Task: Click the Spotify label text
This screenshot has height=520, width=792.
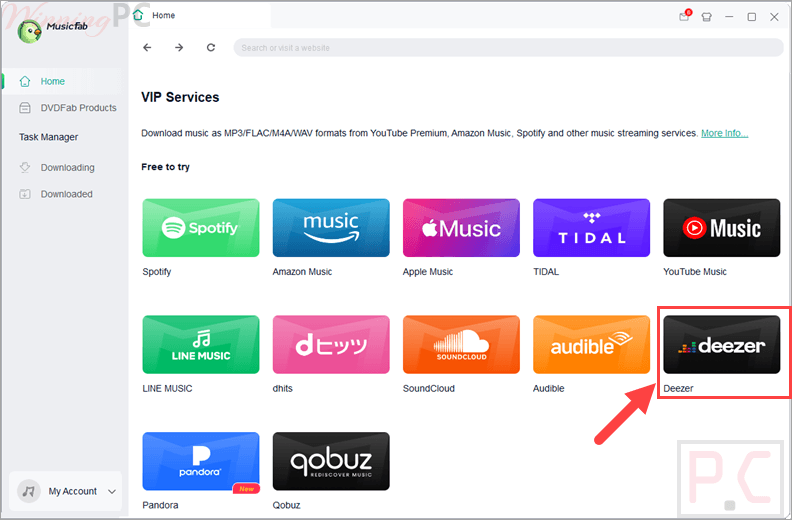Action: [x=157, y=272]
